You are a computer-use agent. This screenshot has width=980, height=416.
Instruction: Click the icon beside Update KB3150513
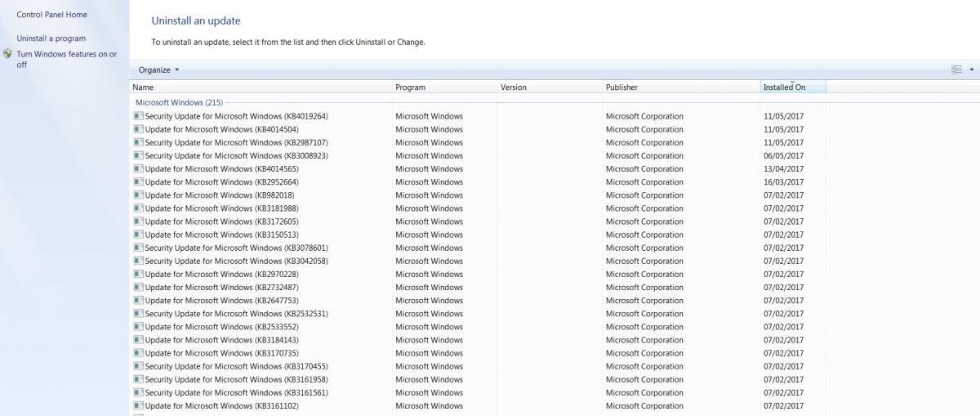(138, 234)
